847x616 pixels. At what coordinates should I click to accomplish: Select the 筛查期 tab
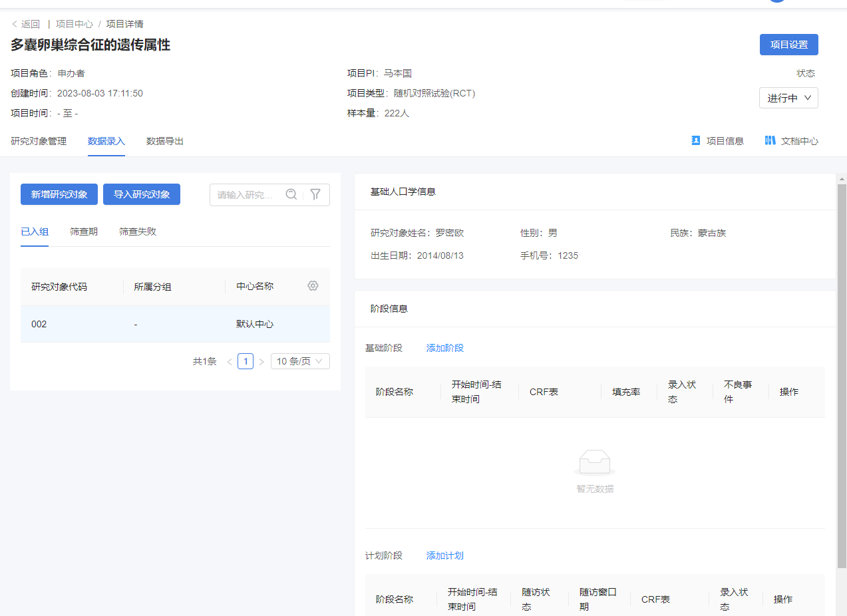coord(84,231)
